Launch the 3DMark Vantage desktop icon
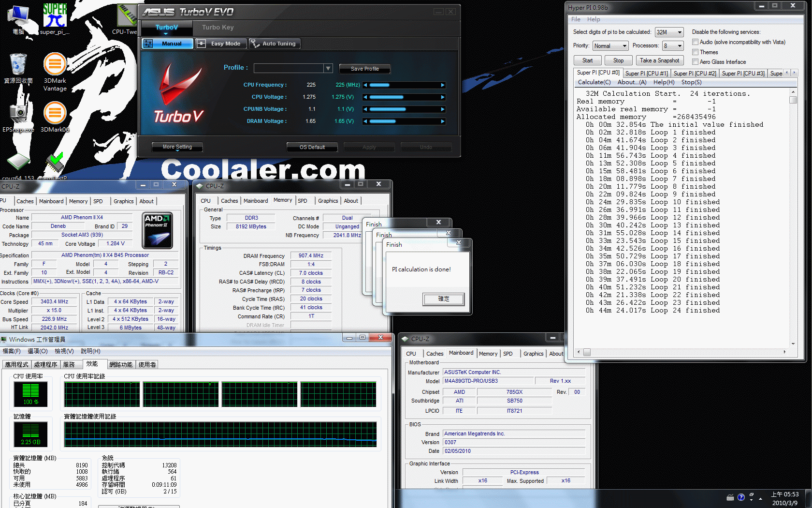The width and height of the screenshot is (812, 508). [55, 72]
